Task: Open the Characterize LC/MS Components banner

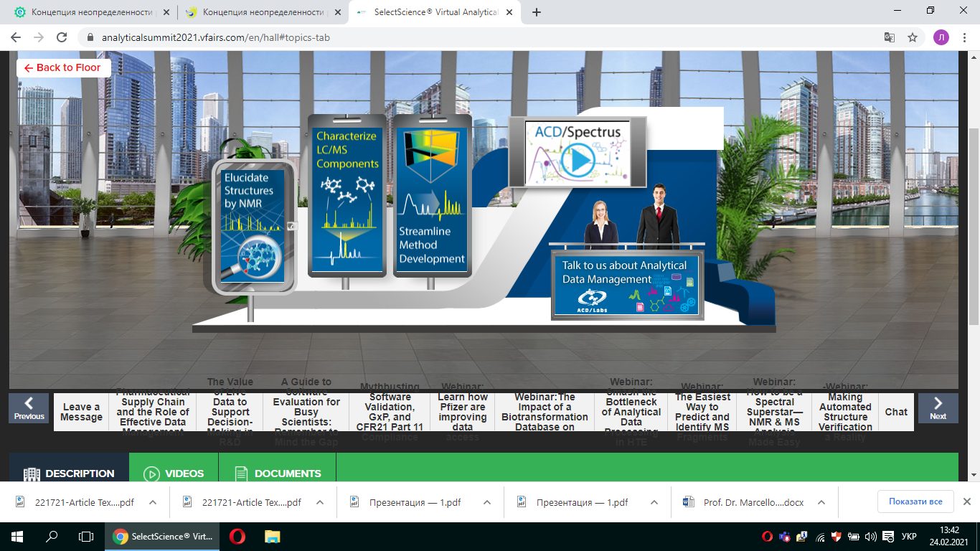Action: tap(347, 195)
